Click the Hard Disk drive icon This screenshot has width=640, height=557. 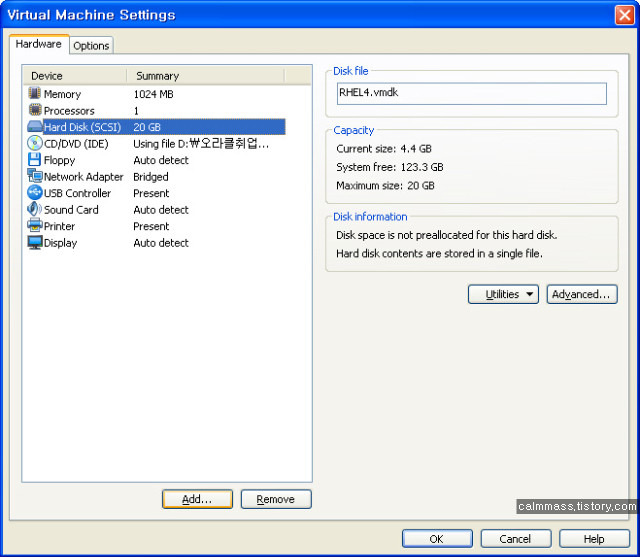[35, 126]
